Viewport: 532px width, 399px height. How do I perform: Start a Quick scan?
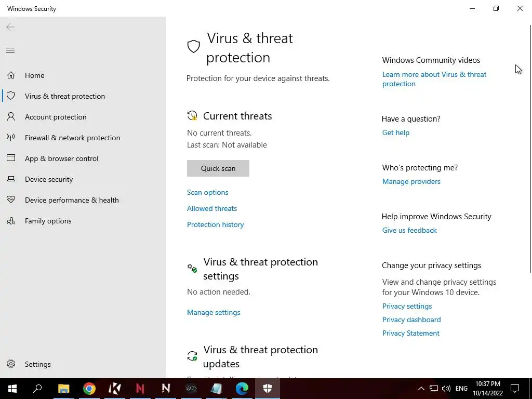click(x=218, y=168)
